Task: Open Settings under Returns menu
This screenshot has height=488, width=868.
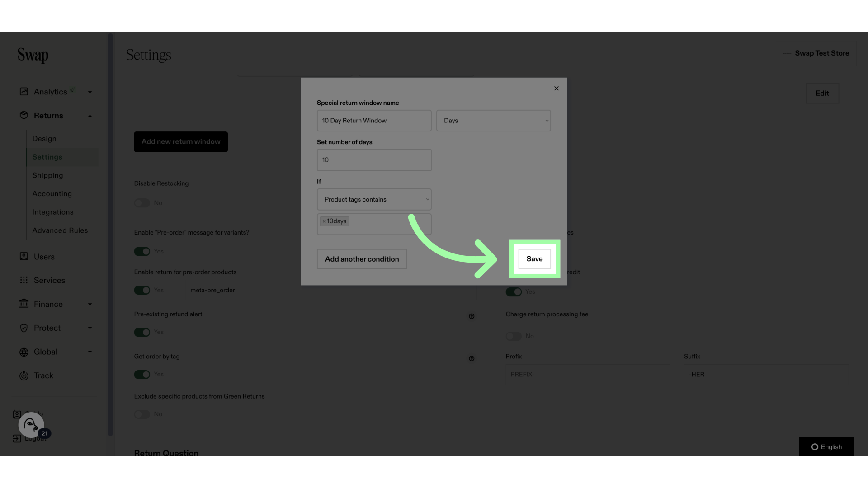Action: [x=47, y=157]
